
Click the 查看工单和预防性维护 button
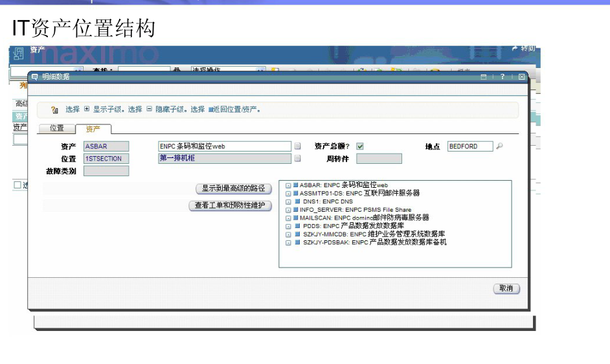coord(230,206)
